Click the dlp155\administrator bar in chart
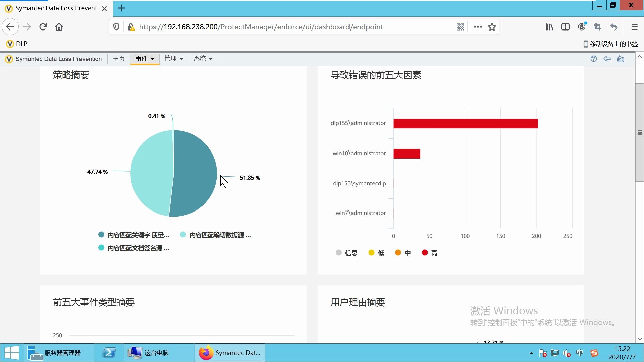The height and width of the screenshot is (362, 644). (465, 123)
